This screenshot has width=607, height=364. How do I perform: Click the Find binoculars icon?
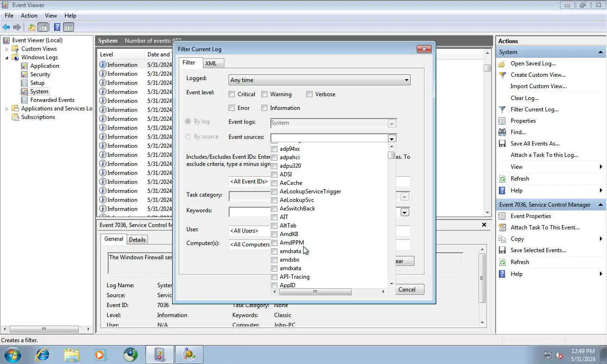pos(502,132)
